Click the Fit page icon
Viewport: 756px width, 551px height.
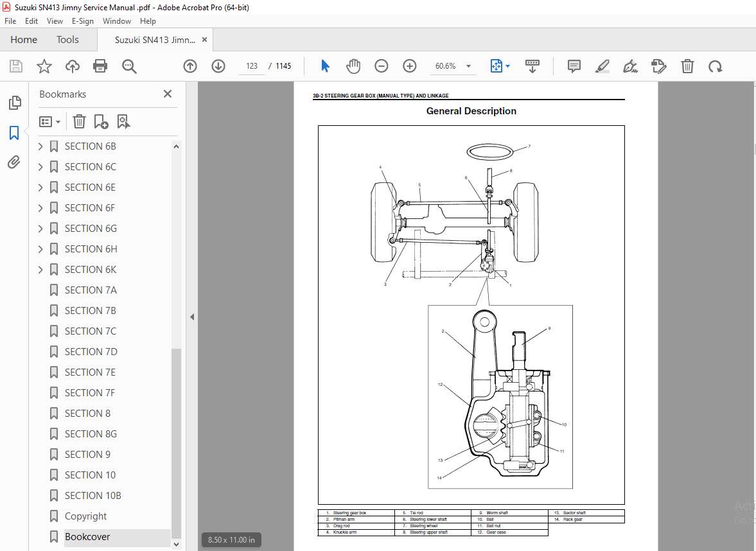click(496, 66)
